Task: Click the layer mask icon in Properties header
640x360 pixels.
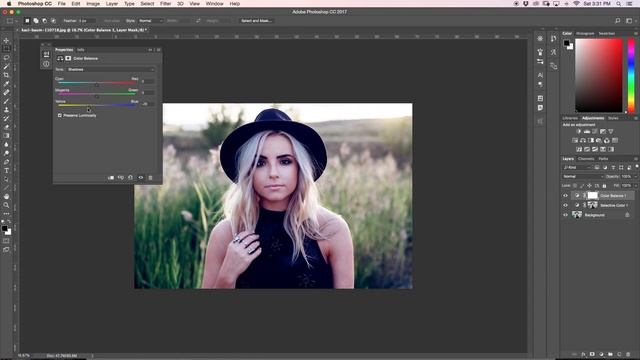Action: click(x=68, y=58)
